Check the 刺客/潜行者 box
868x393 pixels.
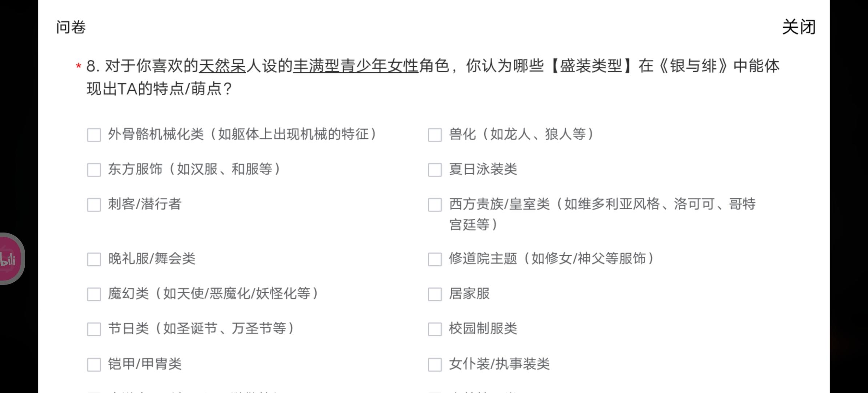pos(94,205)
